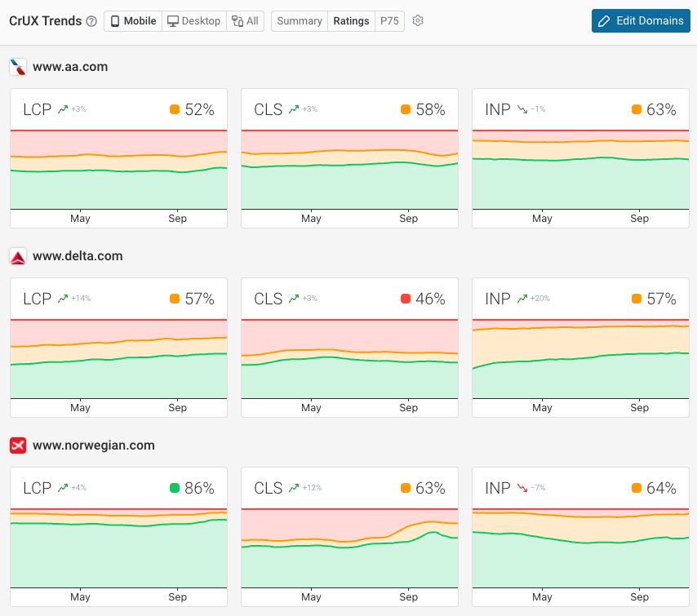Image resolution: width=697 pixels, height=616 pixels.
Task: Open the settings gear
Action: click(x=417, y=20)
